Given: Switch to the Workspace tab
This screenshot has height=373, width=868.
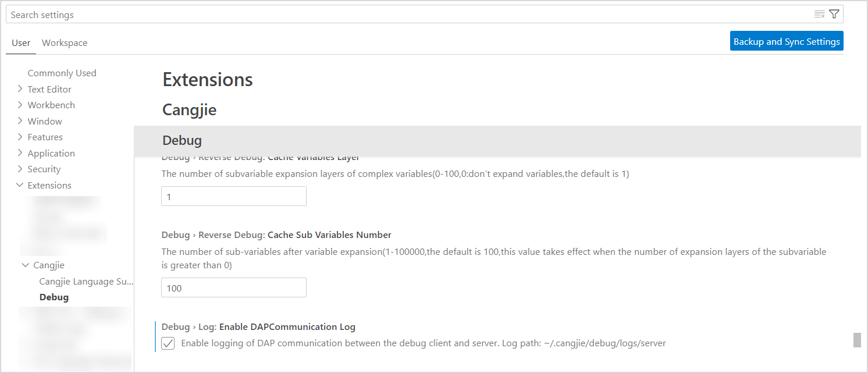Looking at the screenshot, I should pyautogui.click(x=64, y=42).
